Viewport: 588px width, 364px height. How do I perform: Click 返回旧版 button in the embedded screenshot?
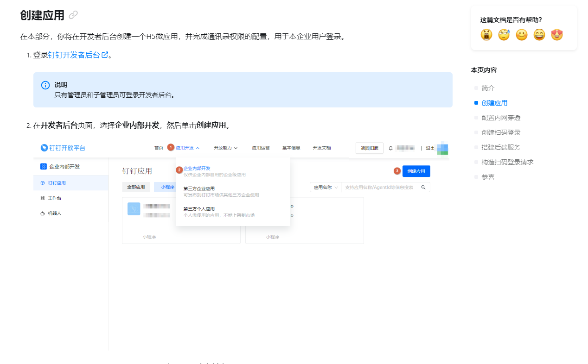(x=370, y=148)
